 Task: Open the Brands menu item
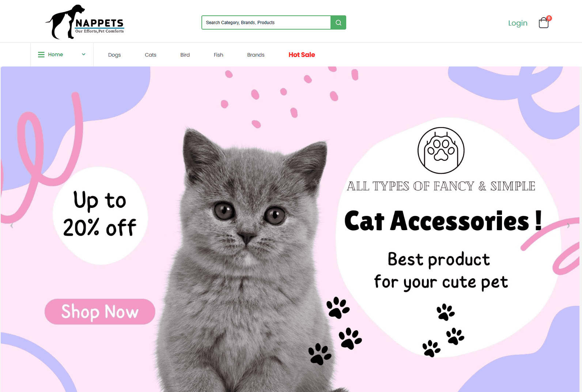click(x=256, y=55)
